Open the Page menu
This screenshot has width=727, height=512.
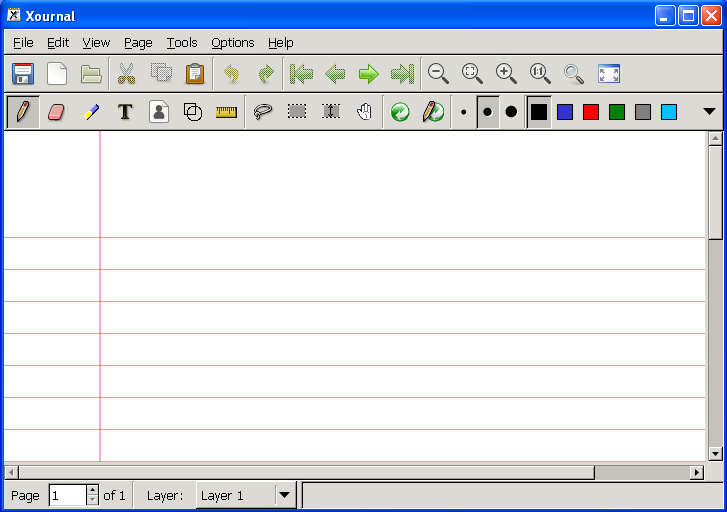point(138,43)
